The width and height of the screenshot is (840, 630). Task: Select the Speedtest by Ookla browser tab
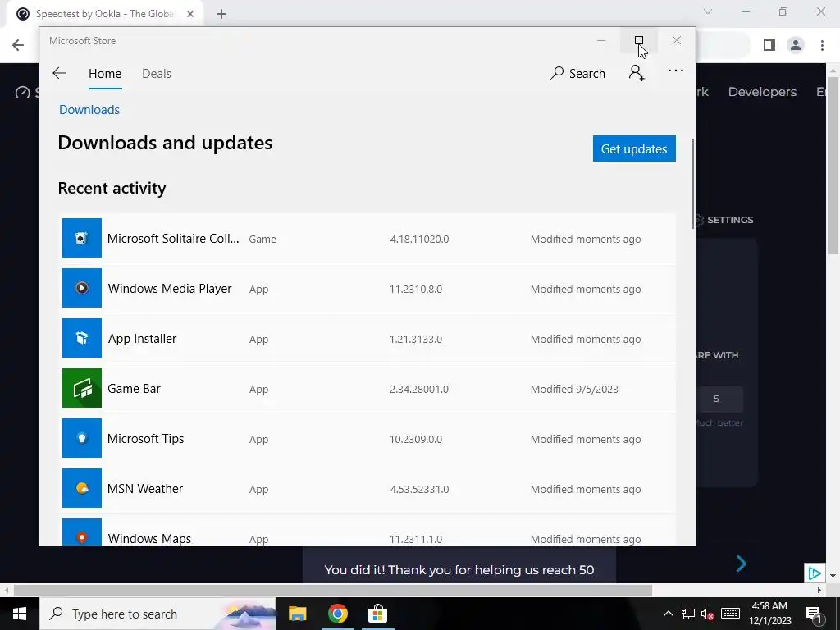[x=104, y=14]
